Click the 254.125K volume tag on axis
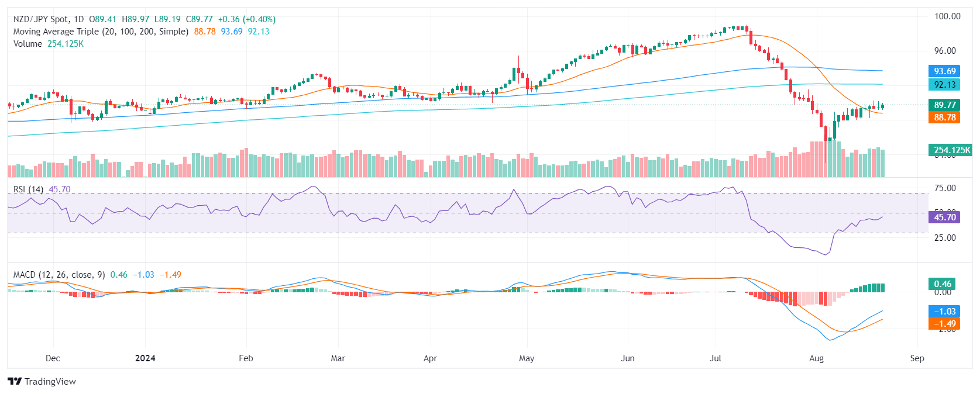The height and width of the screenshot is (394, 980). point(951,150)
